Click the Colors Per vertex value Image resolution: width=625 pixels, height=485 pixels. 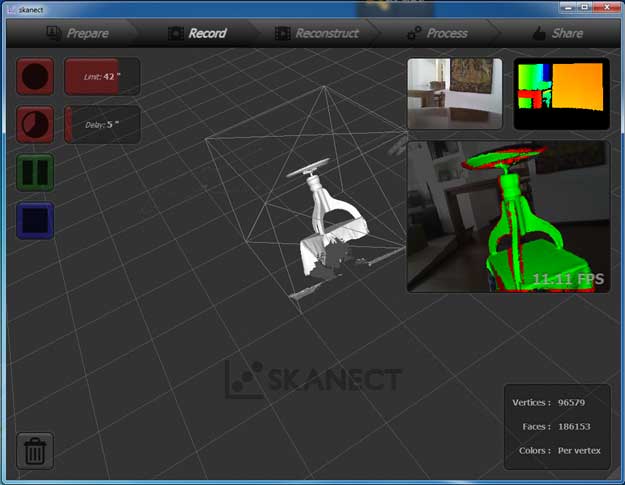click(579, 451)
